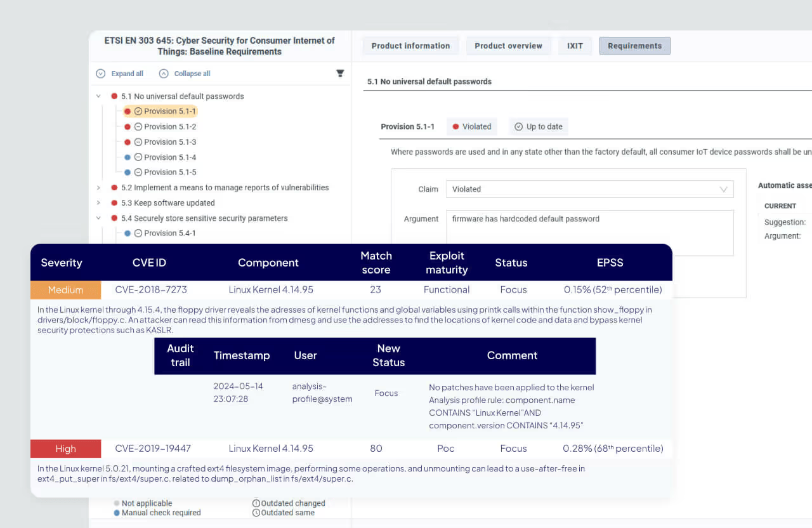
Task: Expand section 5.2 vulnerability reports
Action: [x=98, y=188]
